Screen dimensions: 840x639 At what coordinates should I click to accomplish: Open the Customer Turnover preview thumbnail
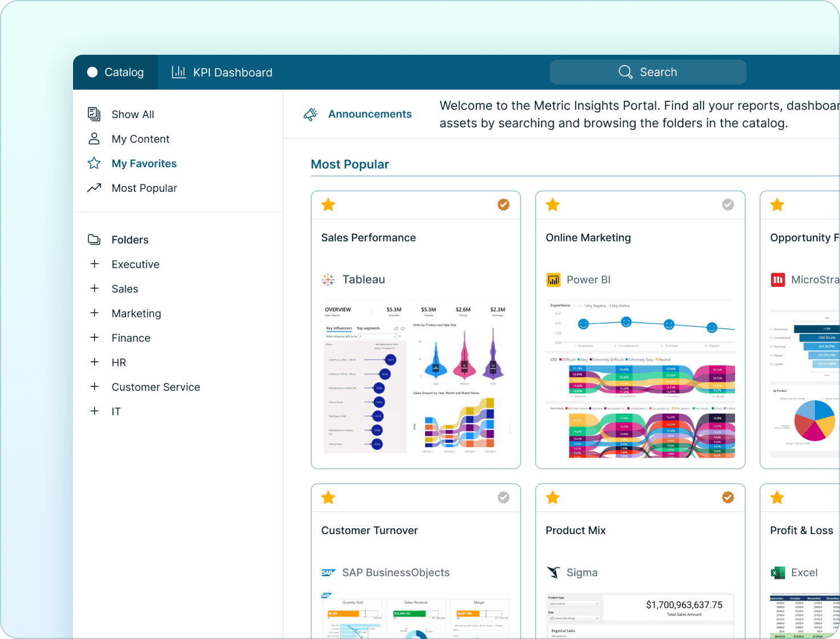pyautogui.click(x=416, y=615)
